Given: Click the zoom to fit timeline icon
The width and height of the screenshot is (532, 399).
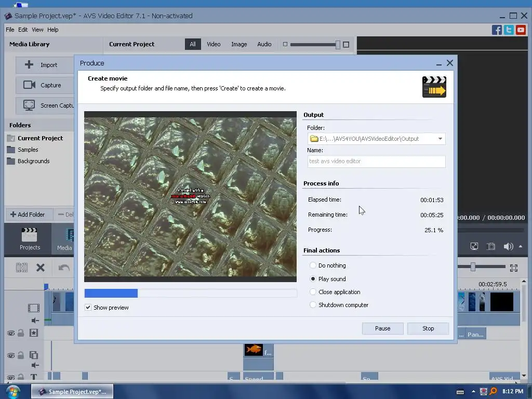Looking at the screenshot, I should 514,268.
